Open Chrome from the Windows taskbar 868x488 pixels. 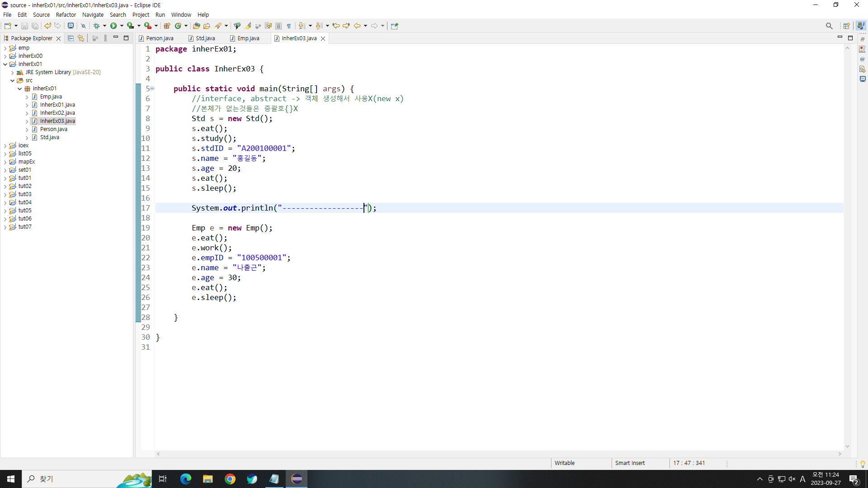[x=230, y=479]
